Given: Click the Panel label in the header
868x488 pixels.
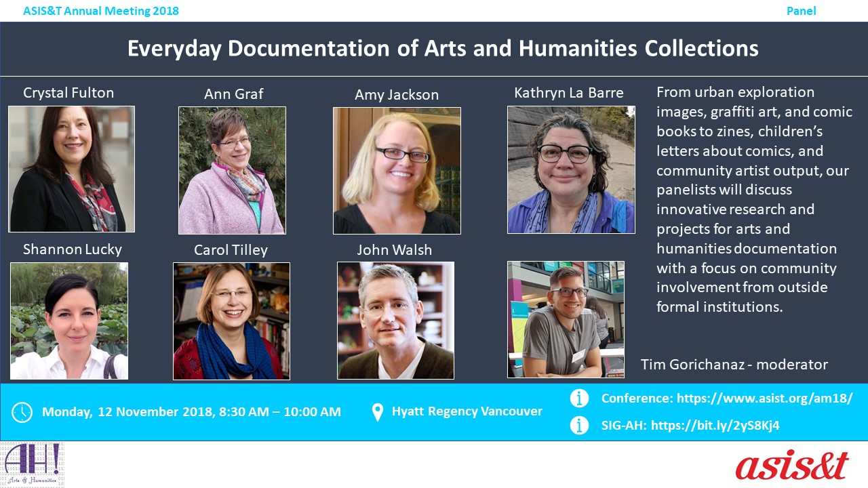Looking at the screenshot, I should point(801,11).
